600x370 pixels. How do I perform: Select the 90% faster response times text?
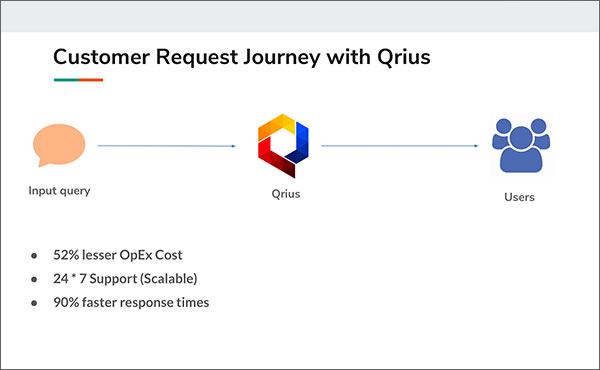click(131, 303)
